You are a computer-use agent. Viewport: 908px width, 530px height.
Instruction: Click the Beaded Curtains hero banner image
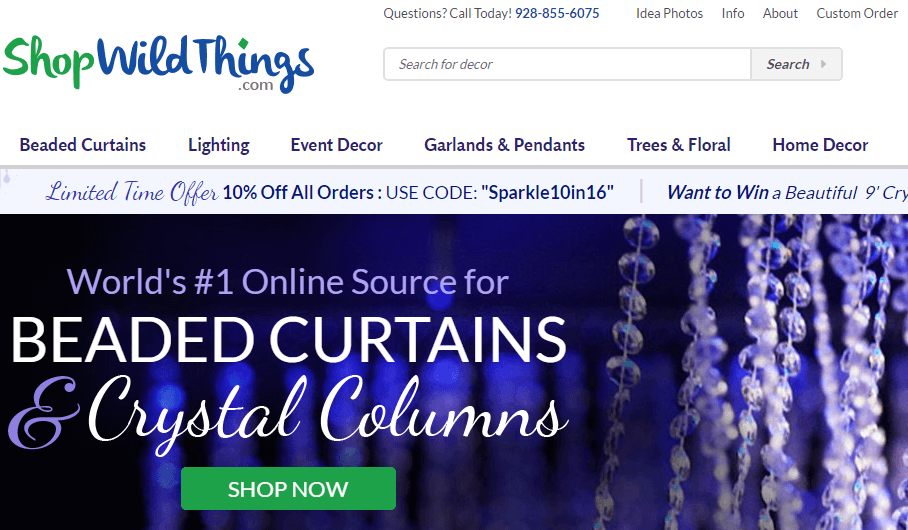coord(454,372)
